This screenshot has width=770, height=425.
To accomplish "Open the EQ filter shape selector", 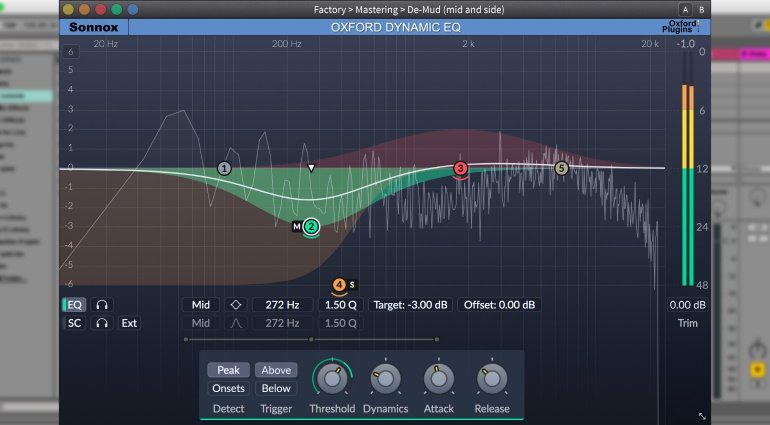I will pyautogui.click(x=237, y=305).
